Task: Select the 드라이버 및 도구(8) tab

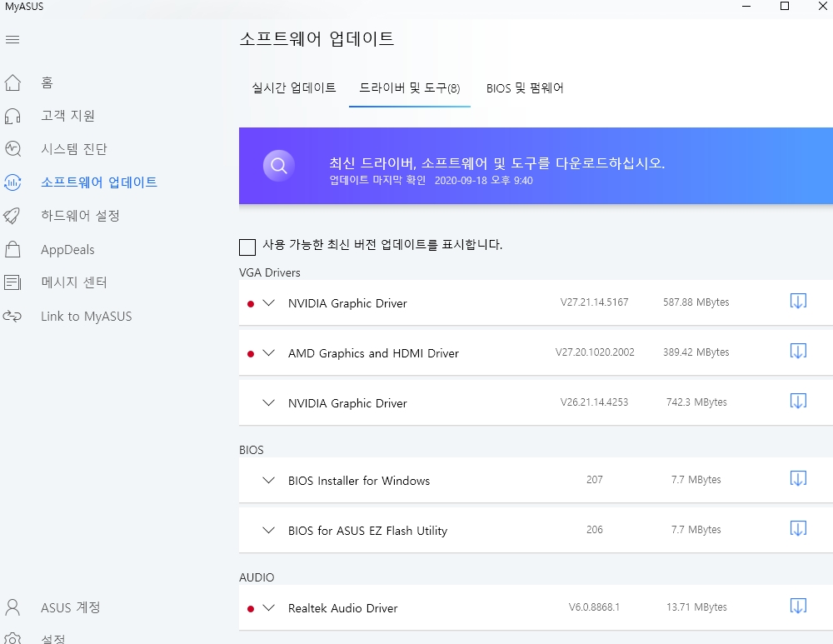Action: (x=410, y=87)
